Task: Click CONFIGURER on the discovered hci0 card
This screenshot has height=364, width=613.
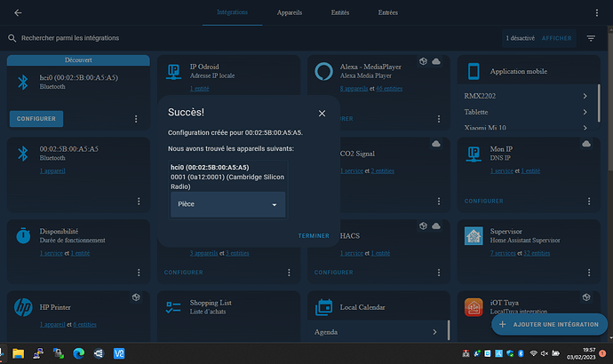Action: pos(36,119)
